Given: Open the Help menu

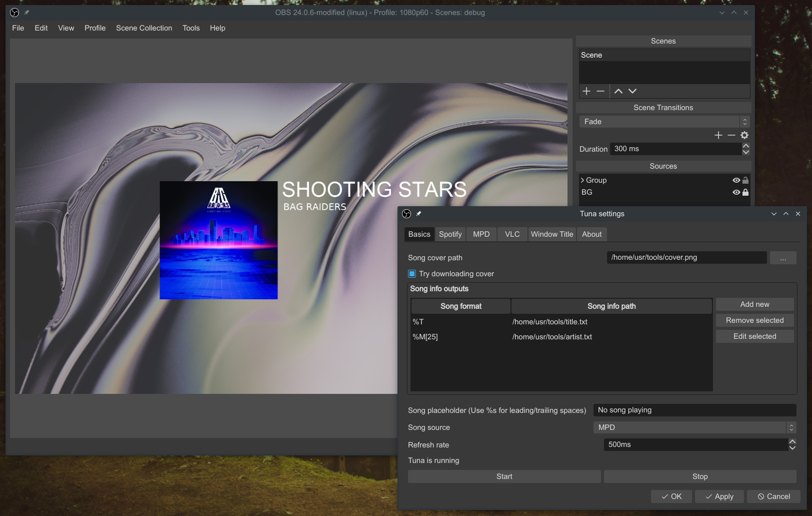Looking at the screenshot, I should pyautogui.click(x=217, y=28).
